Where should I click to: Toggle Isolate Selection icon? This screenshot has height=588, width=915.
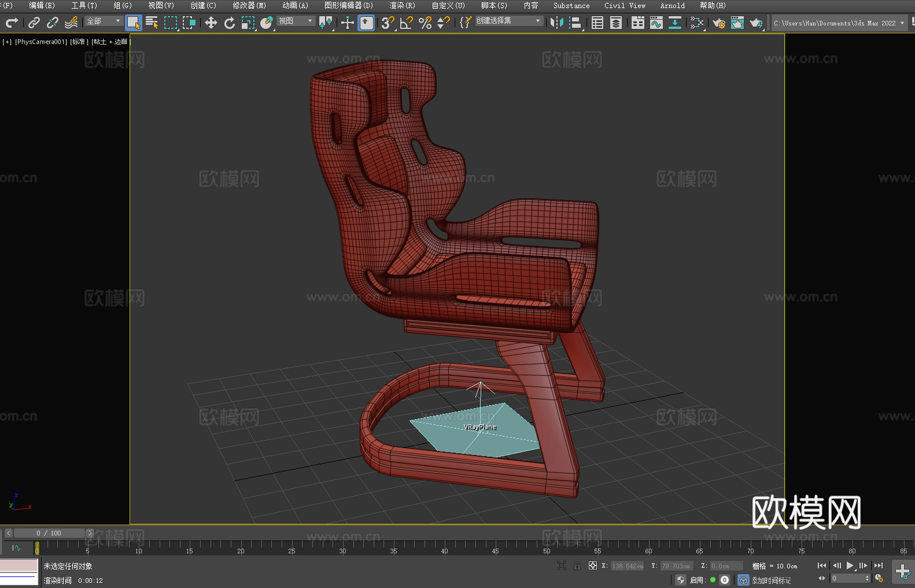coord(561,565)
